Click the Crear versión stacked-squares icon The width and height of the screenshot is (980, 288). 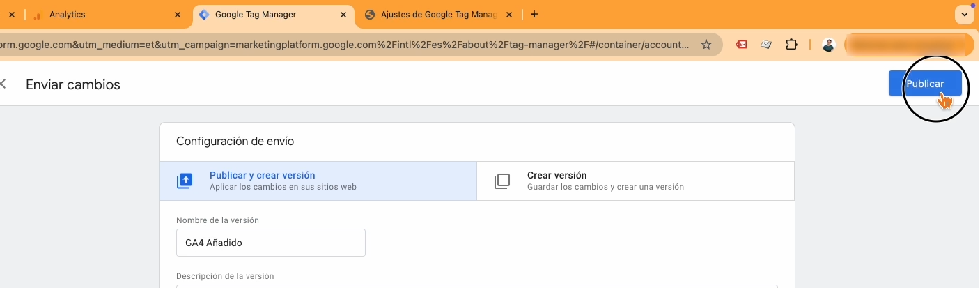[x=502, y=181]
